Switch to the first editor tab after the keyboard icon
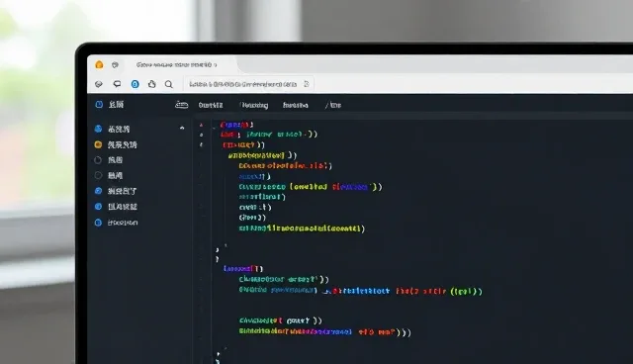 tap(211, 105)
